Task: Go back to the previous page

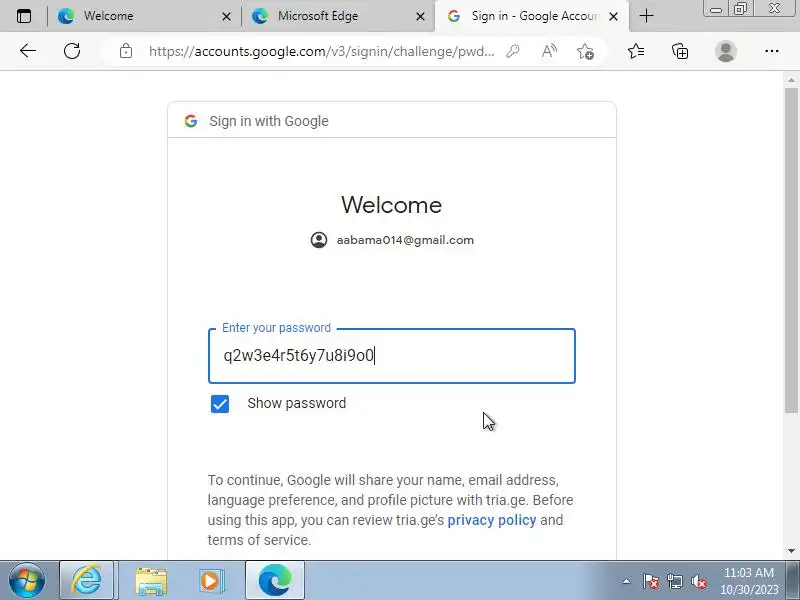Action: coord(28,51)
